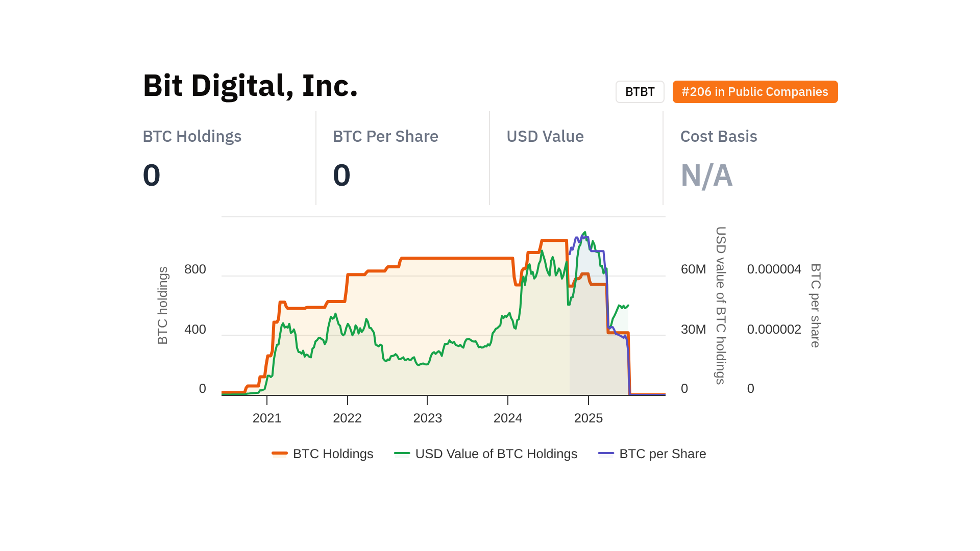Click the USD Value stat label
Viewport: 980px width, 551px height.
pyautogui.click(x=545, y=136)
